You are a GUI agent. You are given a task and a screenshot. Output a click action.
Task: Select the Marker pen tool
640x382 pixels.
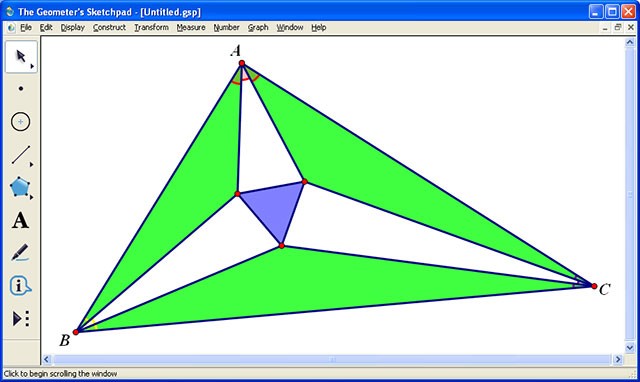pos(20,253)
